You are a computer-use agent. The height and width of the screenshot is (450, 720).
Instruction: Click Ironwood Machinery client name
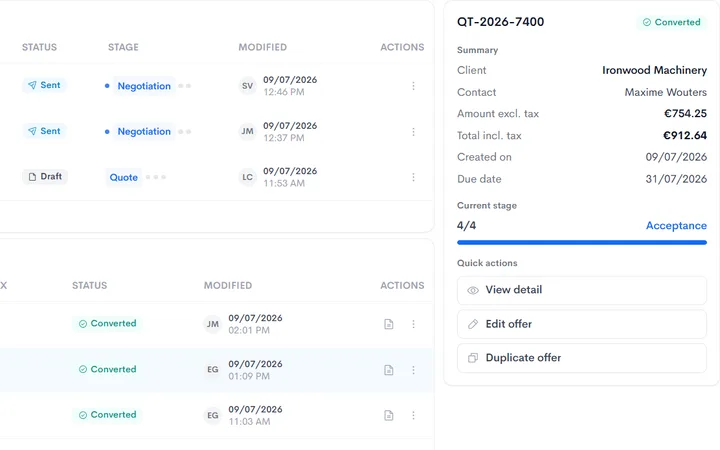(x=654, y=70)
